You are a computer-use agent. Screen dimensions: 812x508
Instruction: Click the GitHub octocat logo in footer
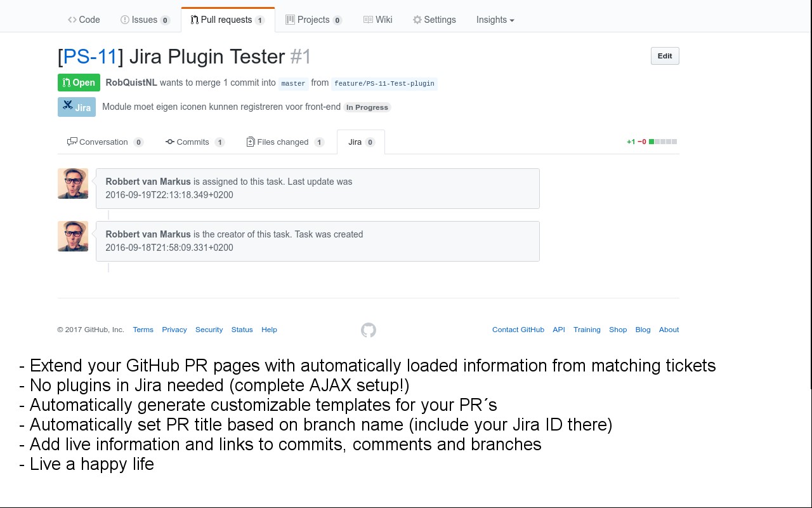(x=368, y=330)
